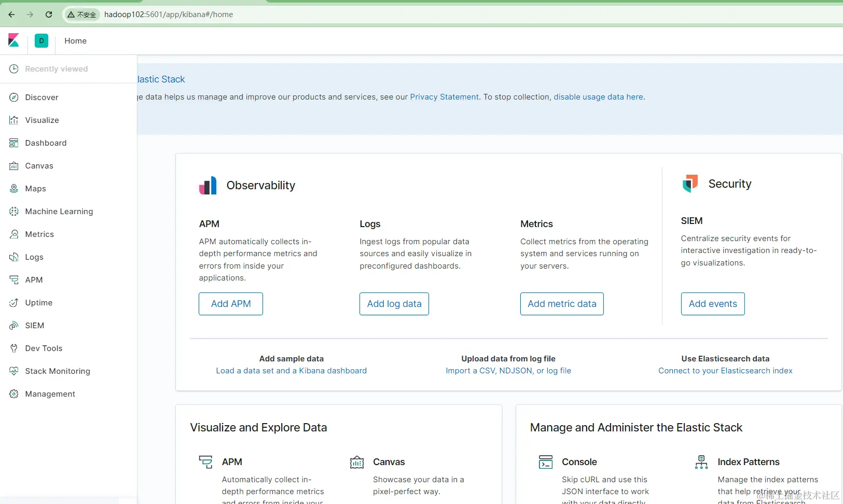Screen dimensions: 843x504
Task: Click the Recently viewed clock icon
Action: click(x=14, y=69)
